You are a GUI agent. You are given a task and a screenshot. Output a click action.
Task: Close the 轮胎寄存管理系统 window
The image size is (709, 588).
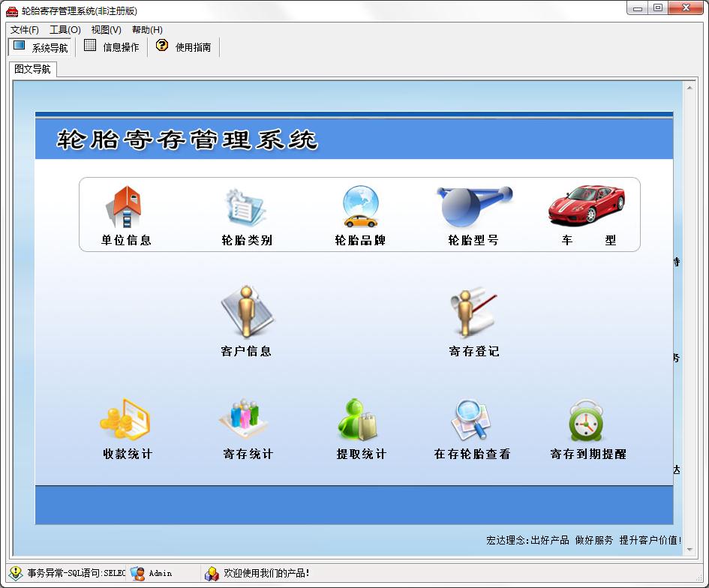[x=686, y=8]
